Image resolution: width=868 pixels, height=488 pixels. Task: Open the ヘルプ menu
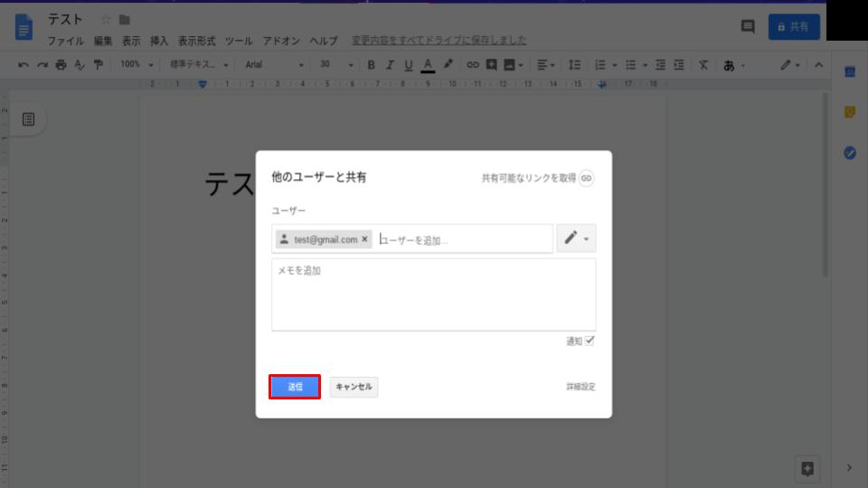[324, 41]
